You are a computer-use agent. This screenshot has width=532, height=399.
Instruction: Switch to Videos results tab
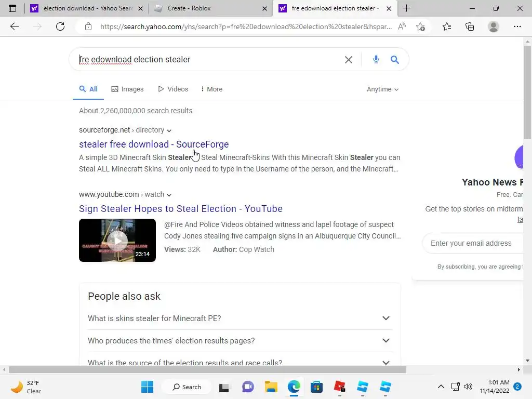[x=173, y=89]
